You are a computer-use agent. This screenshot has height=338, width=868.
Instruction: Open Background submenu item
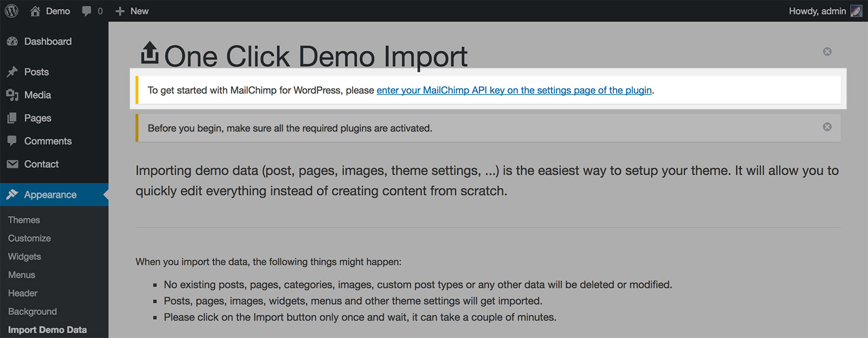click(33, 311)
